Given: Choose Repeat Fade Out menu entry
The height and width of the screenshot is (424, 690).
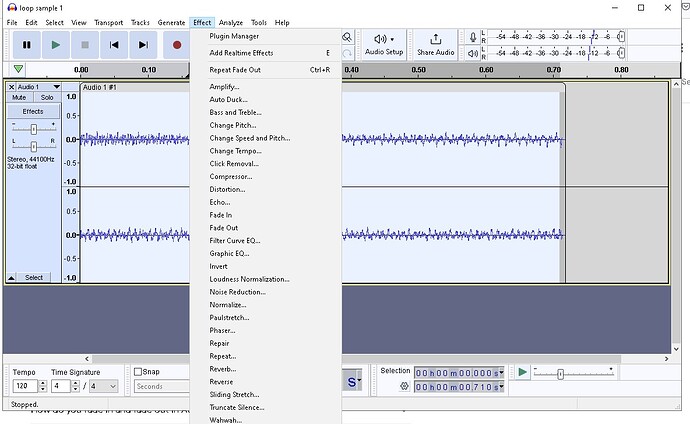Looking at the screenshot, I should pyautogui.click(x=266, y=69).
